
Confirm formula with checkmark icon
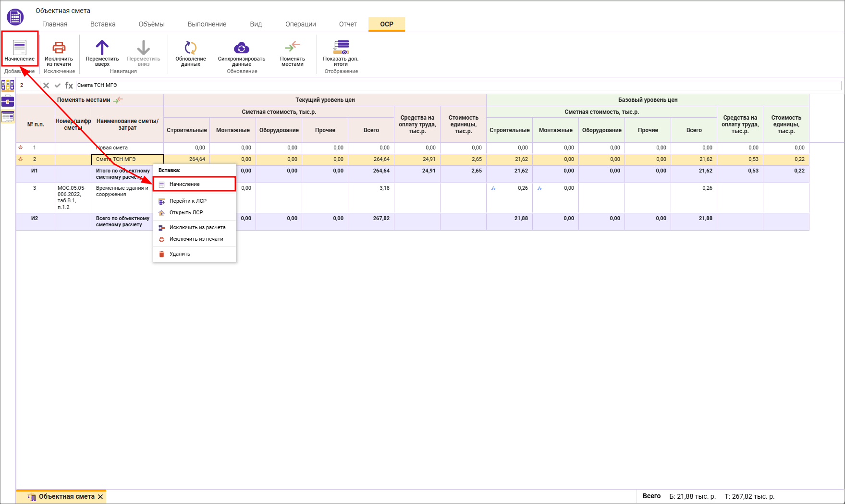click(x=58, y=86)
